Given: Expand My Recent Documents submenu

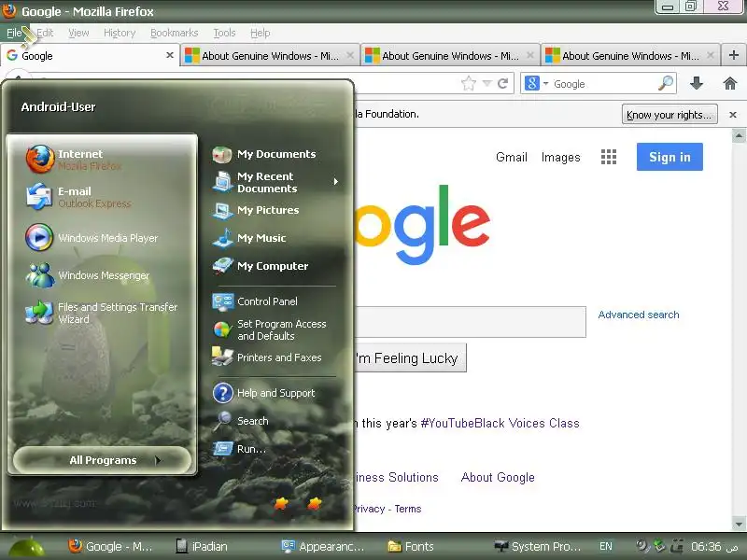Looking at the screenshot, I should pos(275,182).
